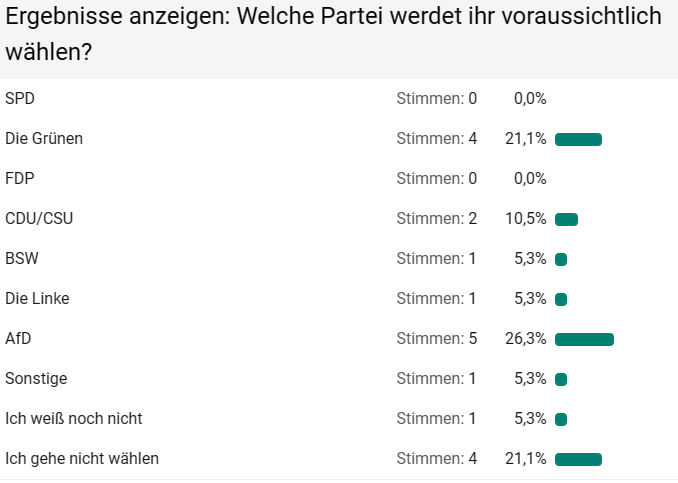This screenshot has width=678, height=483.
Task: Click the 'Die Grünen' option label
Action: click(x=44, y=138)
